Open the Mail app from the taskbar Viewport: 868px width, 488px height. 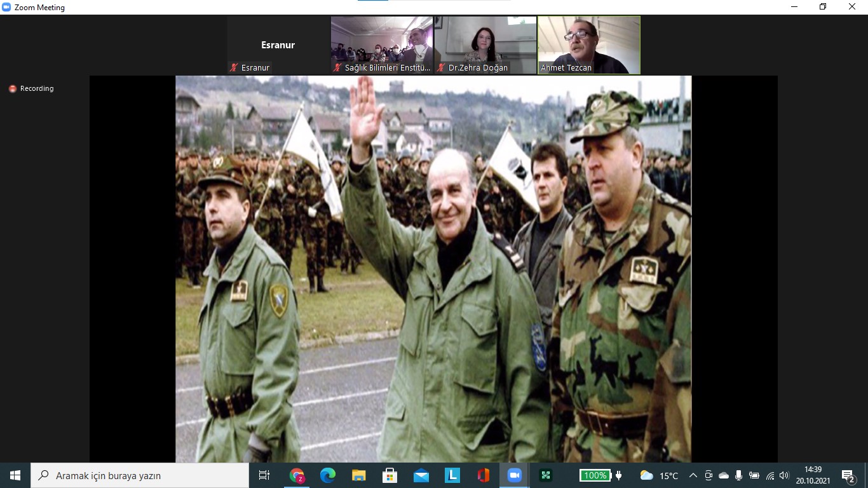click(x=421, y=475)
